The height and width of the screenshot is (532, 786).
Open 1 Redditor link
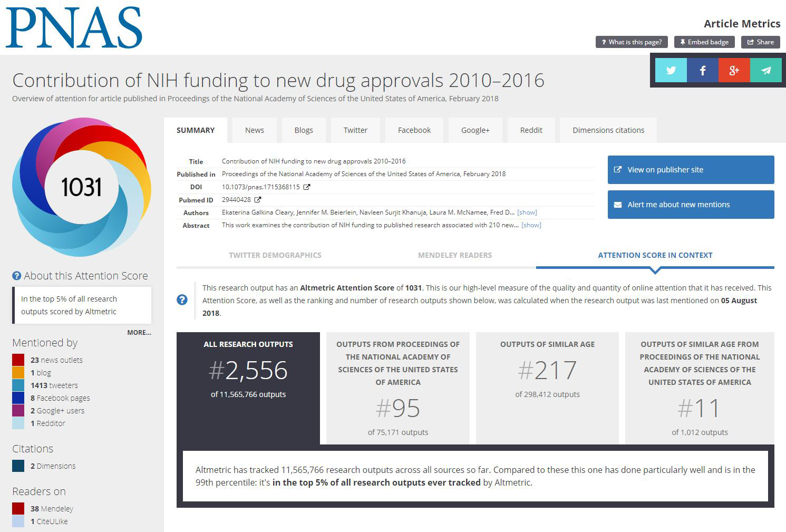[x=48, y=423]
